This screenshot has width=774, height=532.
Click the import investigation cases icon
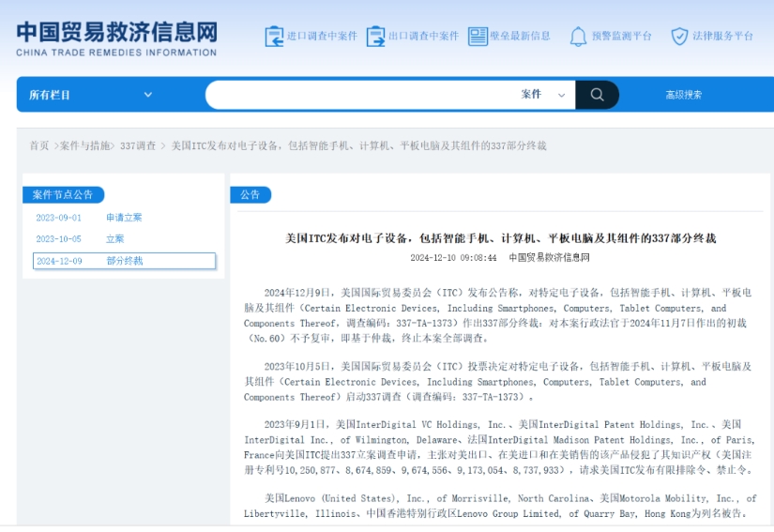point(274,37)
